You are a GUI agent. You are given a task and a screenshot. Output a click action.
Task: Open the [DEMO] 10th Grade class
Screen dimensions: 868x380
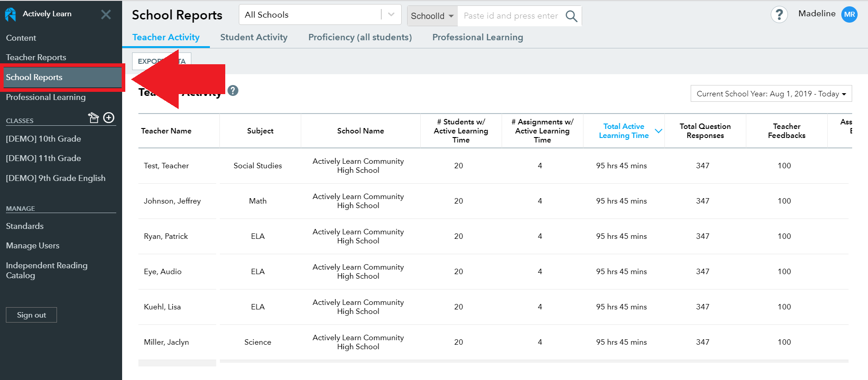click(43, 139)
